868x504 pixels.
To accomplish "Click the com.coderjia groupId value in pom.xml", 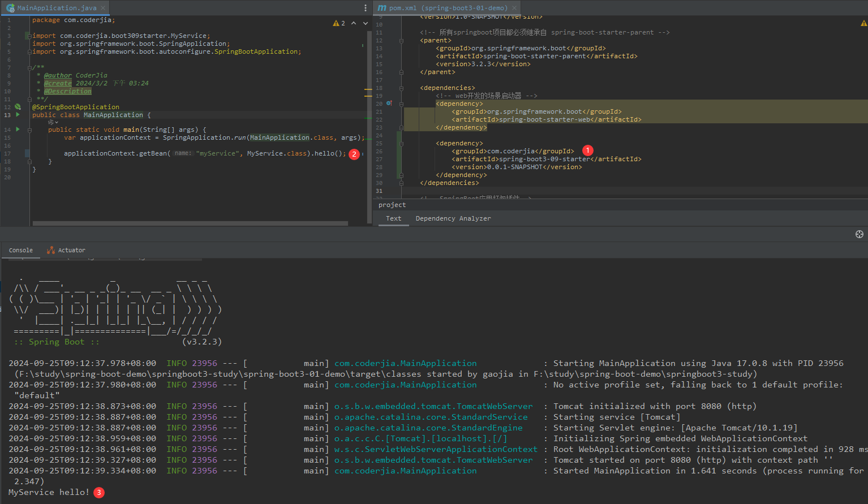I will coord(511,151).
